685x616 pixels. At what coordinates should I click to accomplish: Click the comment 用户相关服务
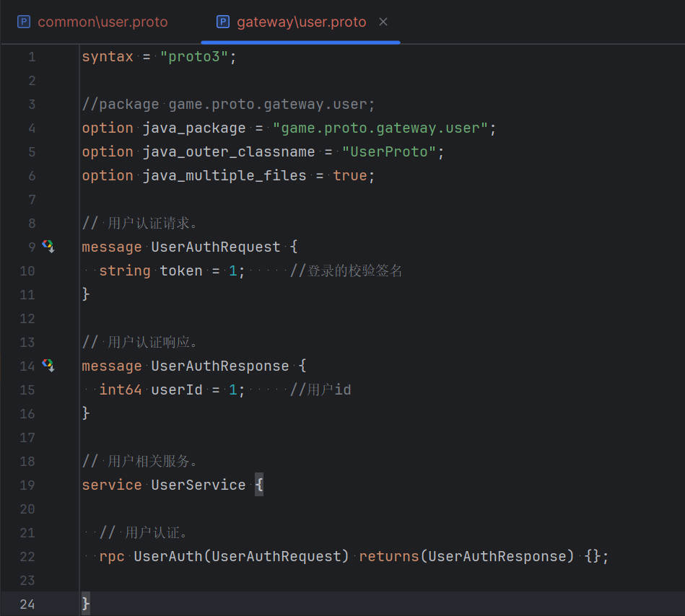(x=140, y=461)
